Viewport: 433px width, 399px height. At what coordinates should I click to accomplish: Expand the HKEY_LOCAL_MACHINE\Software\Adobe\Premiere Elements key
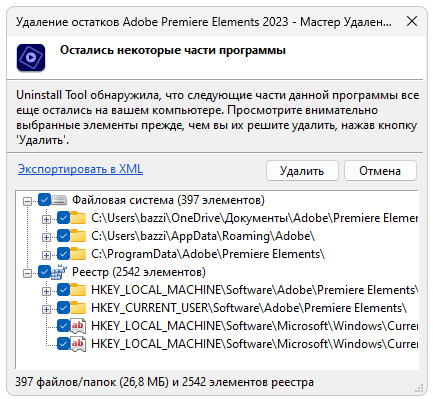[x=46, y=291]
